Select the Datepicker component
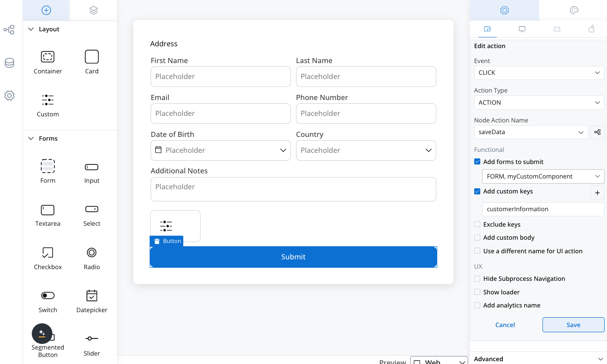 [92, 301]
